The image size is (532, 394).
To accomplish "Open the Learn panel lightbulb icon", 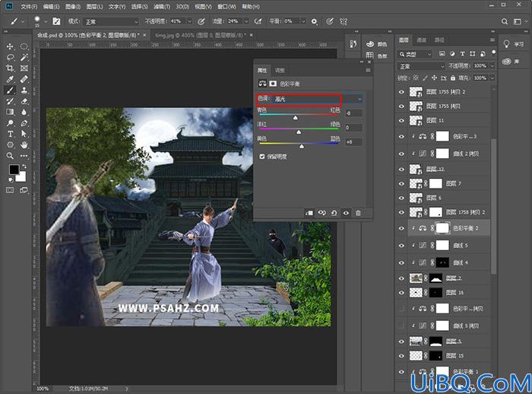I will pos(507,44).
